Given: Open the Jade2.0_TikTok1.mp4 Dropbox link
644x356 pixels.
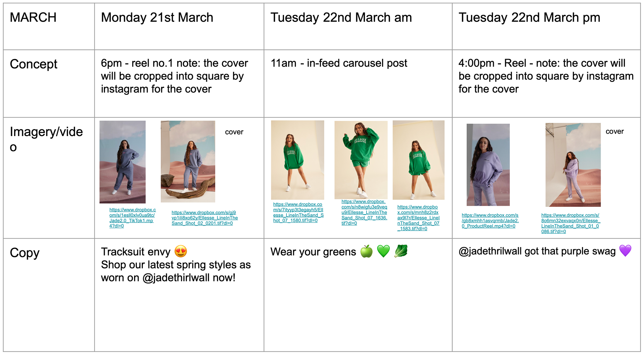Looking at the screenshot, I should [x=132, y=218].
